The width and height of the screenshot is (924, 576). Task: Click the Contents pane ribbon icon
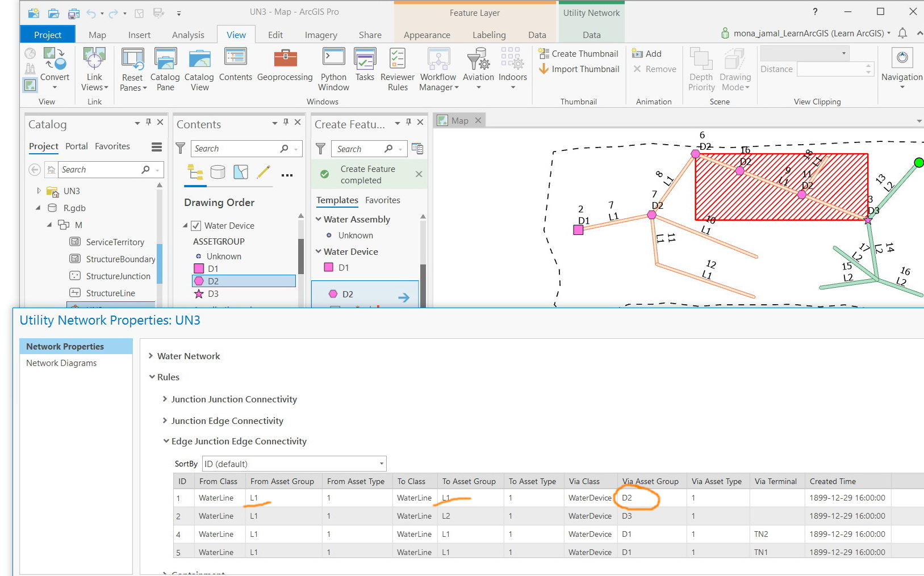236,65
